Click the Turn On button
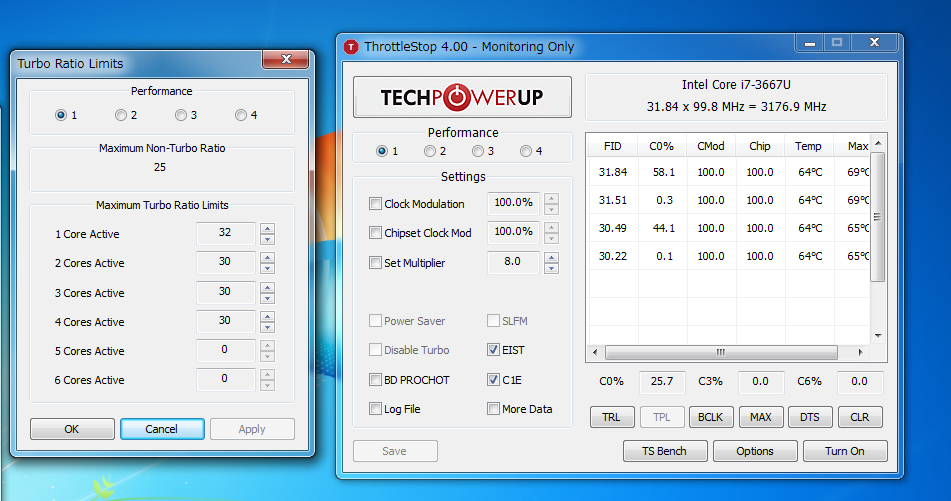This screenshot has width=951, height=501. (845, 451)
